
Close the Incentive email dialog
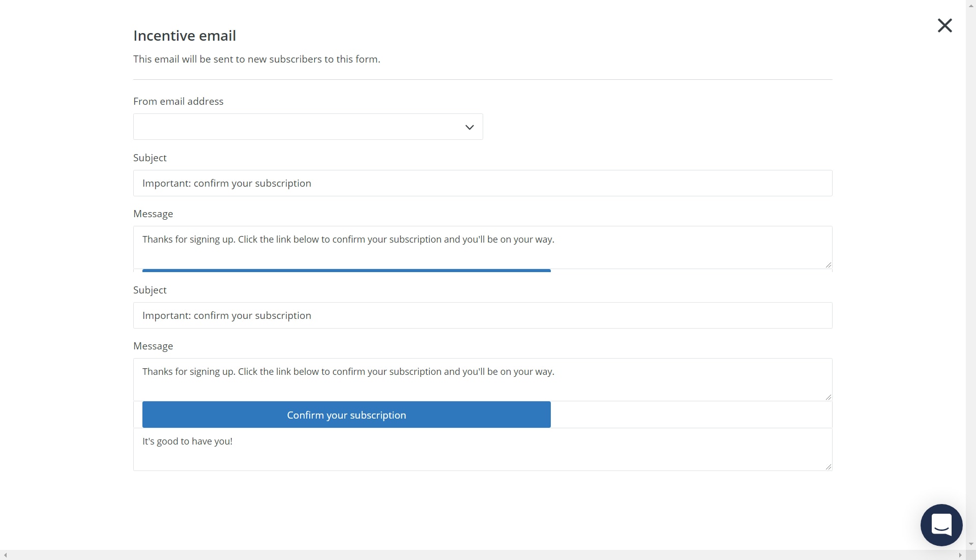944,25
